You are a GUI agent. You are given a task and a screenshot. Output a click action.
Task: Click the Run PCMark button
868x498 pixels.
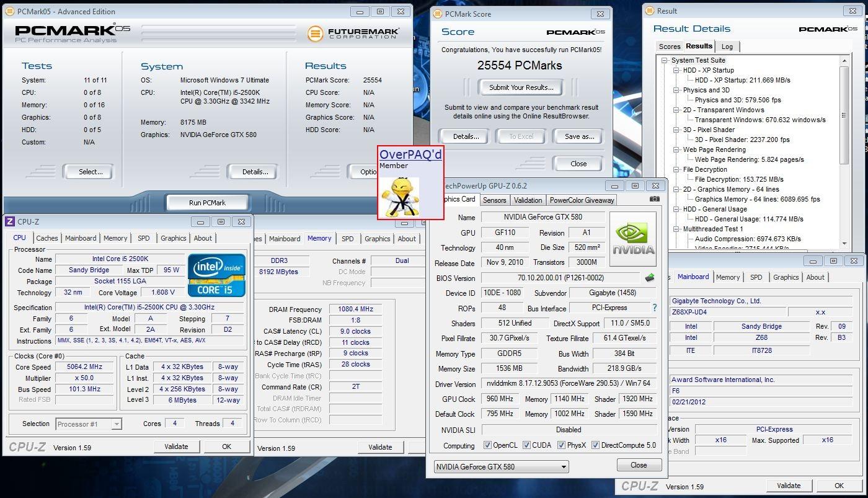coord(207,203)
